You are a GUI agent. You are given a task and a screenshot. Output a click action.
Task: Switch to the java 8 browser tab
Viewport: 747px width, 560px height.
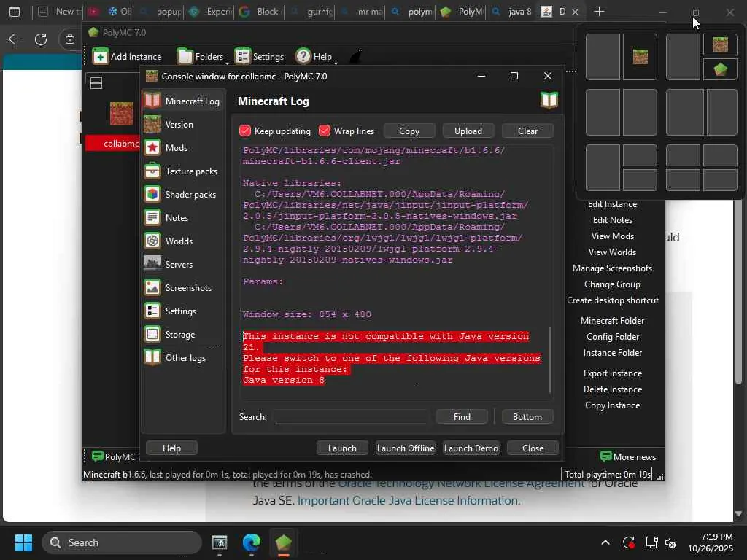tap(514, 12)
